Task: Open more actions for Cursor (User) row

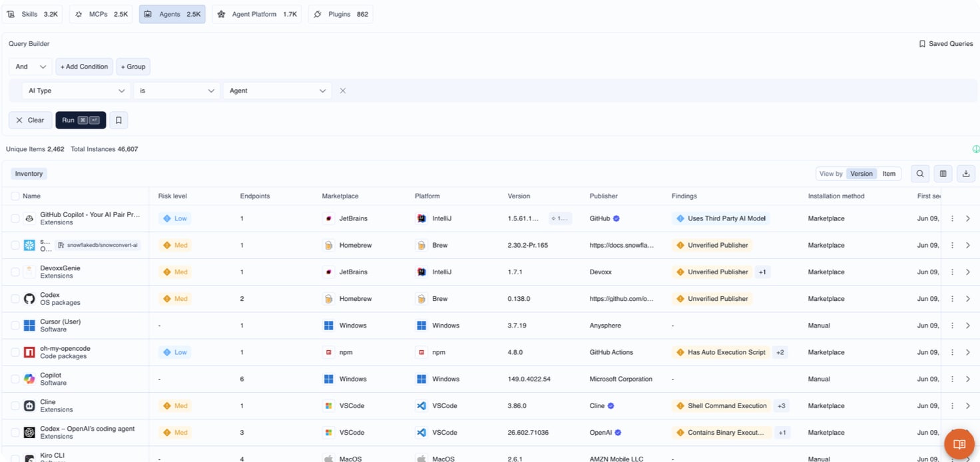Action: (x=953, y=326)
